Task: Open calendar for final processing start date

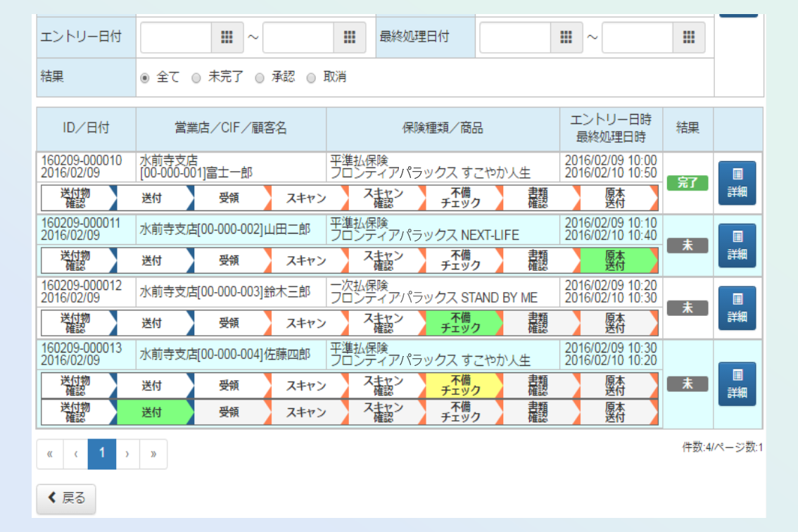Action: click(x=566, y=38)
